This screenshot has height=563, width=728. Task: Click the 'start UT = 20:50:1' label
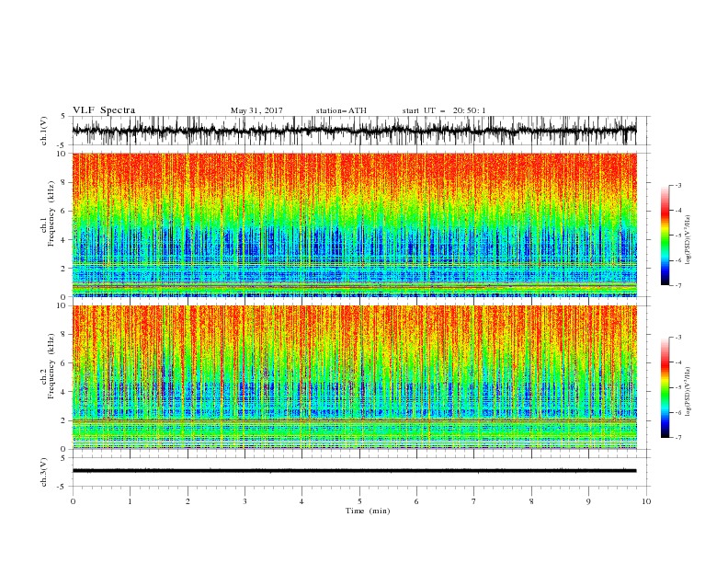click(443, 110)
